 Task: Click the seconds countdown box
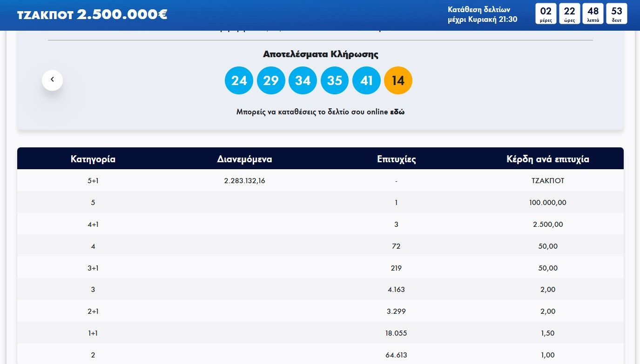tap(617, 13)
